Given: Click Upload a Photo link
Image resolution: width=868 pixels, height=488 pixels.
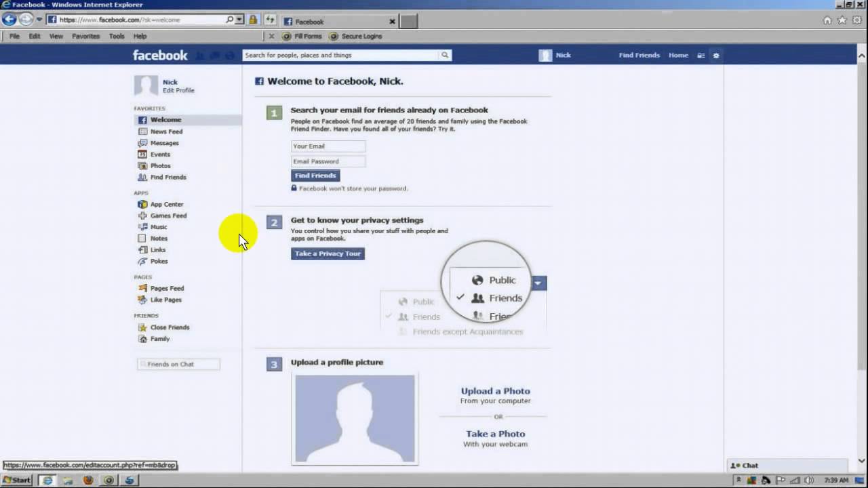Looking at the screenshot, I should point(496,391).
